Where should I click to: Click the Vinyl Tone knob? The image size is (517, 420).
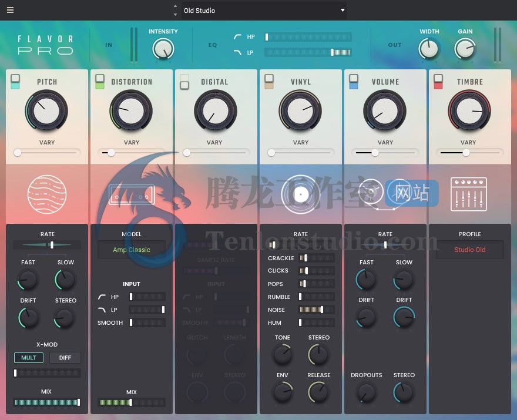pyautogui.click(x=283, y=355)
